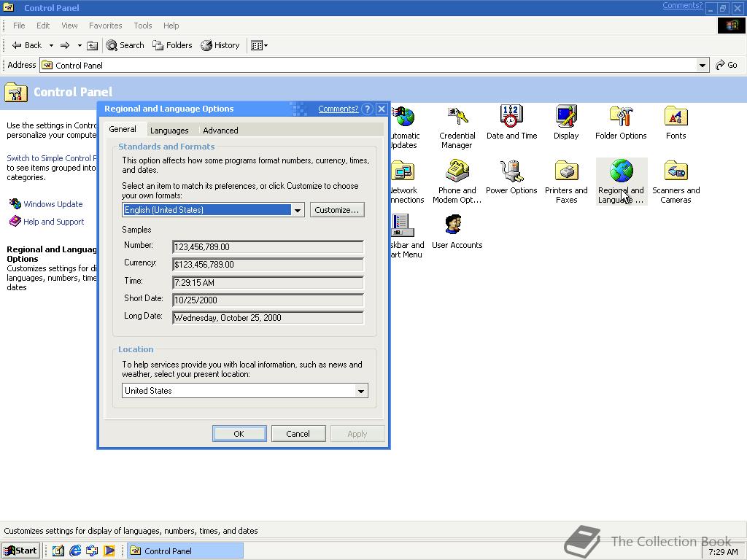This screenshot has width=747, height=560.
Task: Expand the Address bar dropdown
Action: (702, 65)
